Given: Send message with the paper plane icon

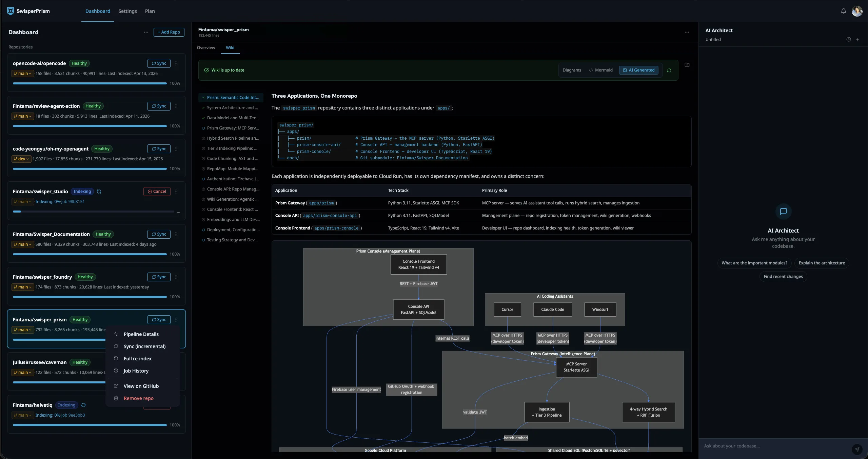Looking at the screenshot, I should pos(857,449).
